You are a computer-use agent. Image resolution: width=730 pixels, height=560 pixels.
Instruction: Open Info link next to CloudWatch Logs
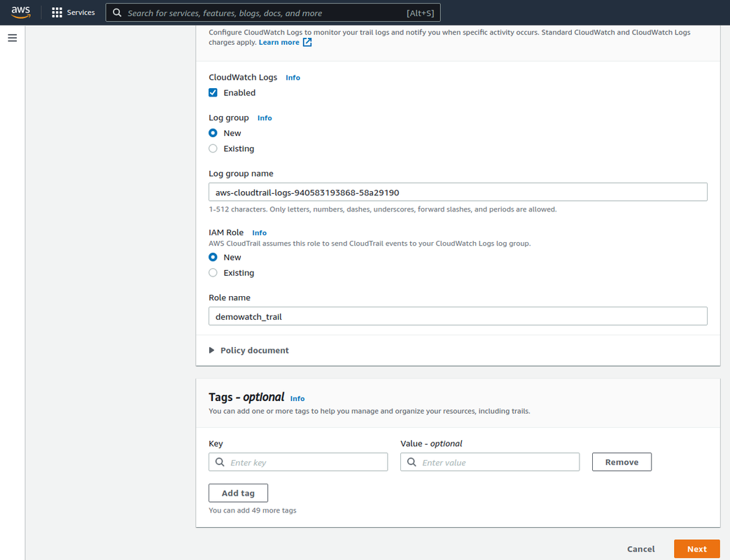click(293, 78)
